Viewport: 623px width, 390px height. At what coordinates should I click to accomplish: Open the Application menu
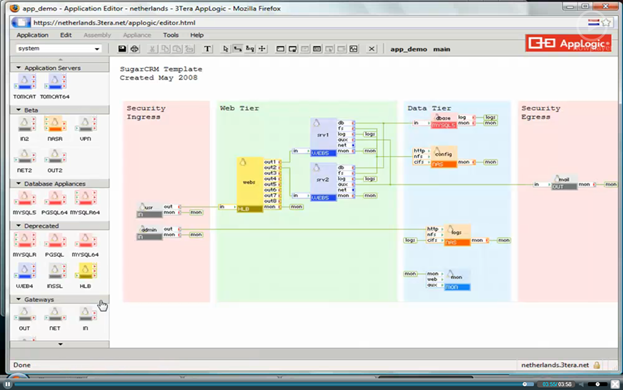click(33, 35)
